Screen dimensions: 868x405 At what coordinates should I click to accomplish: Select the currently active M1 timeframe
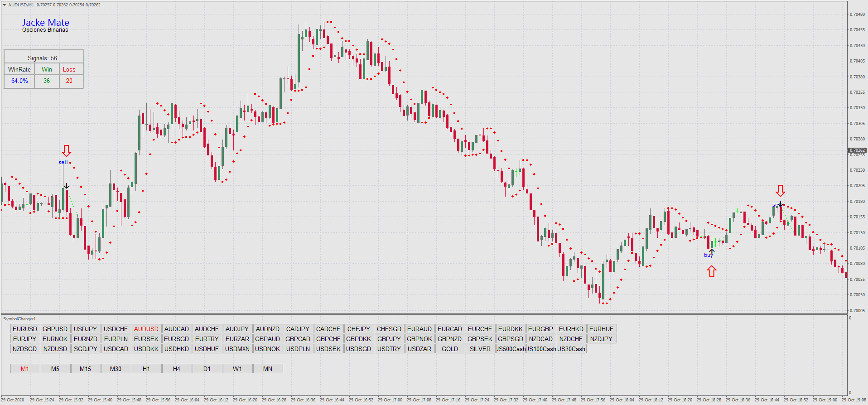point(25,369)
